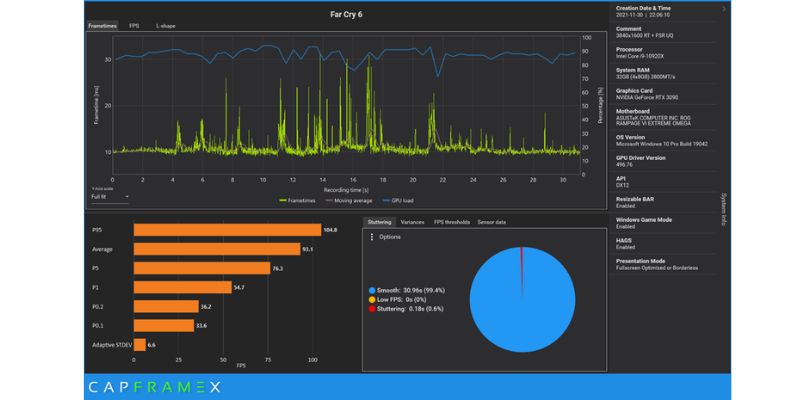Select the P95 orange bar
Screen dimensions: 800x400
228,230
